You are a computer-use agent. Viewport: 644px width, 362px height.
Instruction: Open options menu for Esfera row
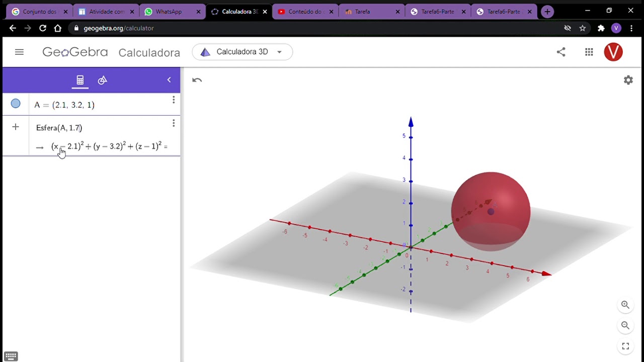tap(174, 123)
